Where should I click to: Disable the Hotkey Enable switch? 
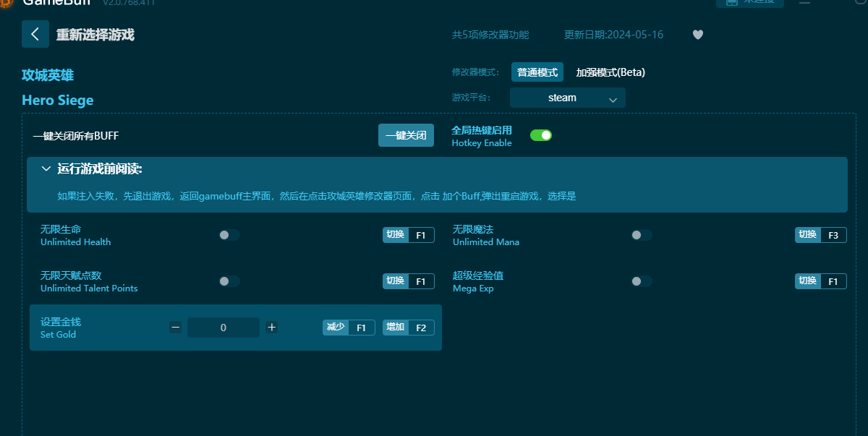(x=541, y=135)
